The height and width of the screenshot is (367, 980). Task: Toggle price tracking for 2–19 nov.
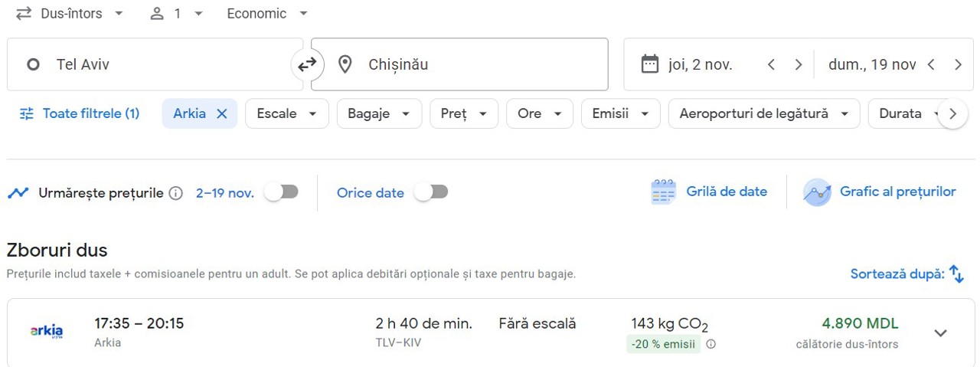tap(281, 192)
